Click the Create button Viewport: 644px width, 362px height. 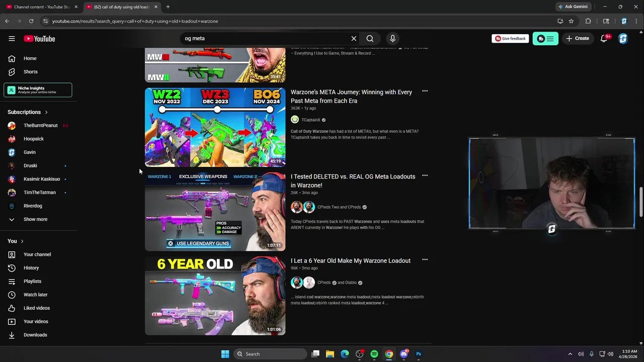[x=578, y=38]
